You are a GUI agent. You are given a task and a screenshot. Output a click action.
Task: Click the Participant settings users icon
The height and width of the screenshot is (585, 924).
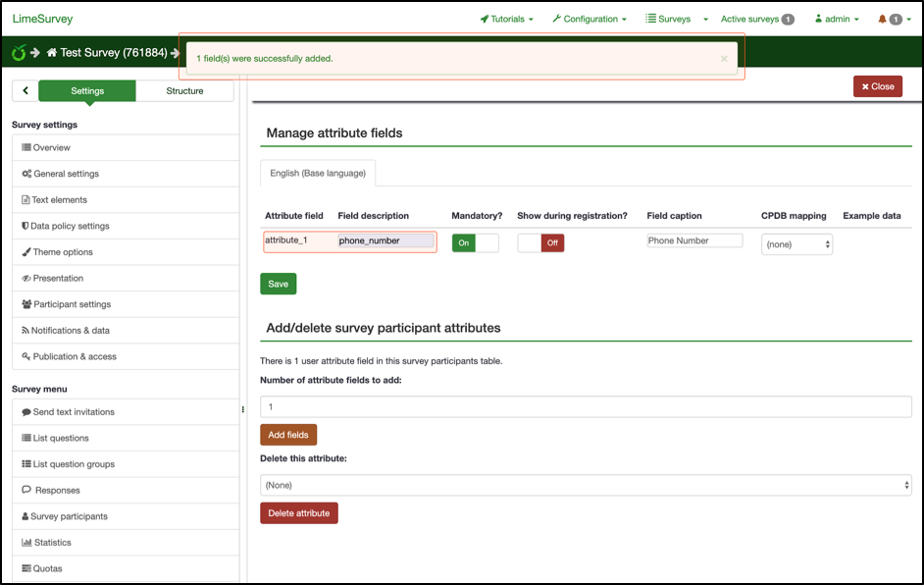click(26, 304)
